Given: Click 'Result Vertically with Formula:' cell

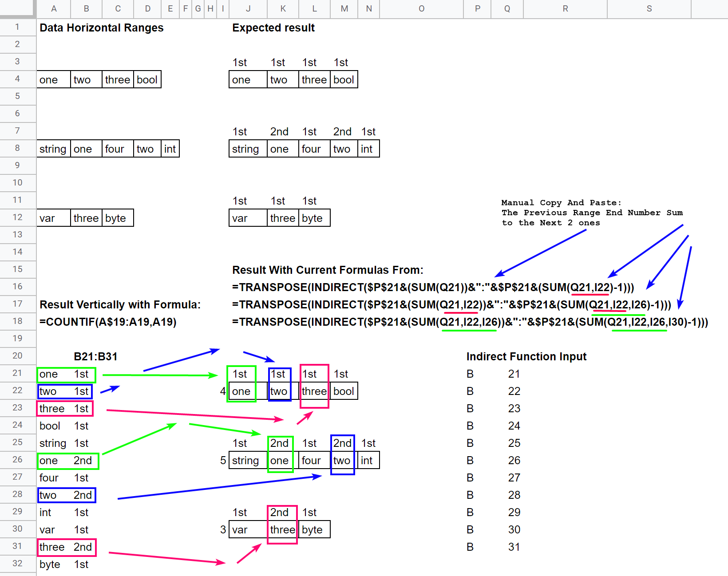Looking at the screenshot, I should coord(120,304).
